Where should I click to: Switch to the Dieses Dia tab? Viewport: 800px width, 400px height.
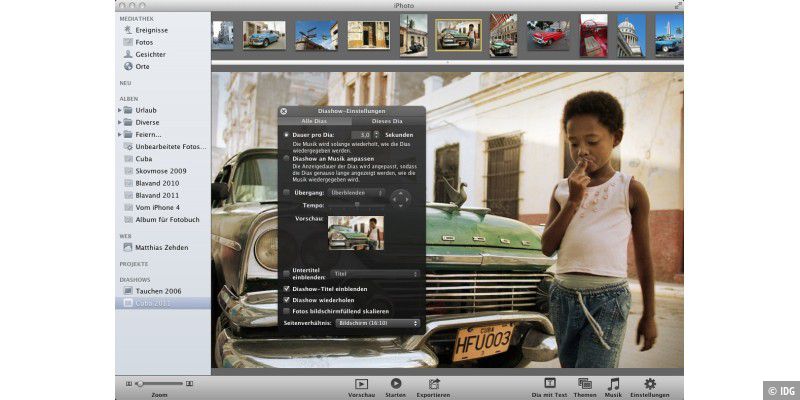click(387, 121)
